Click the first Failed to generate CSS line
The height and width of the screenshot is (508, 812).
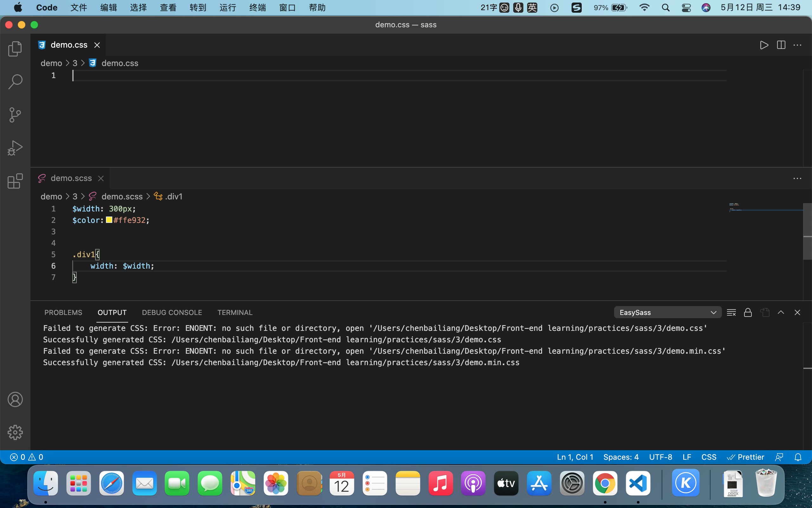(375, 328)
